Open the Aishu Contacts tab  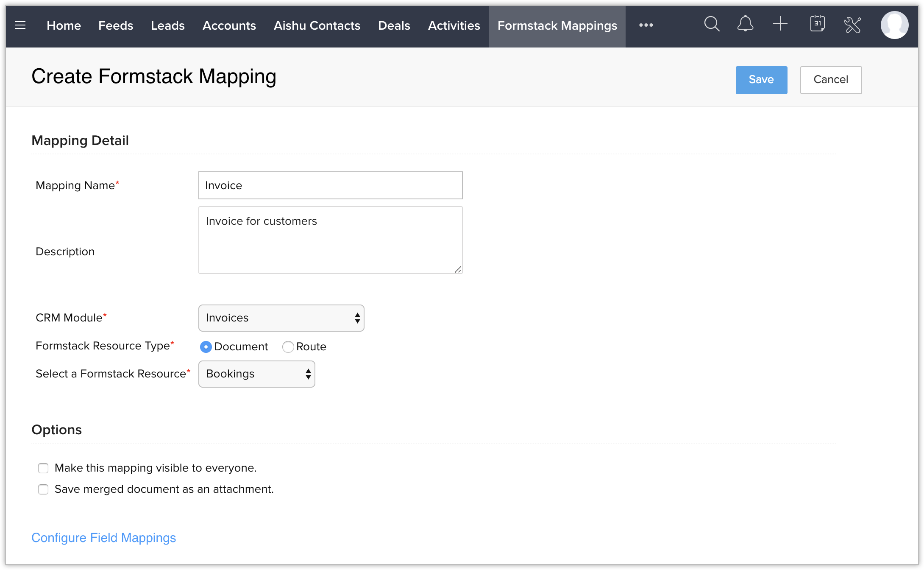pos(317,25)
